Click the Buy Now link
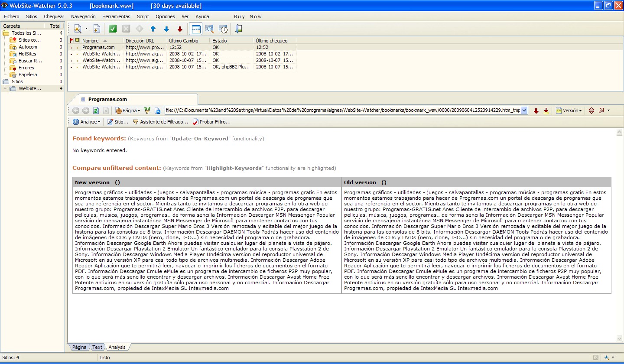This screenshot has width=624, height=364. [248, 16]
